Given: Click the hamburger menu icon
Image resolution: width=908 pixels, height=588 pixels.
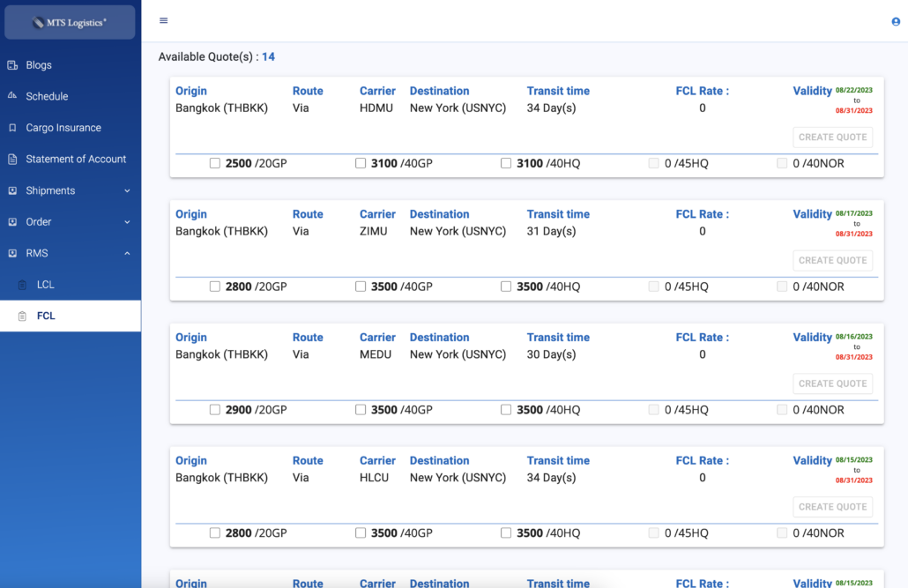Looking at the screenshot, I should 163,21.
